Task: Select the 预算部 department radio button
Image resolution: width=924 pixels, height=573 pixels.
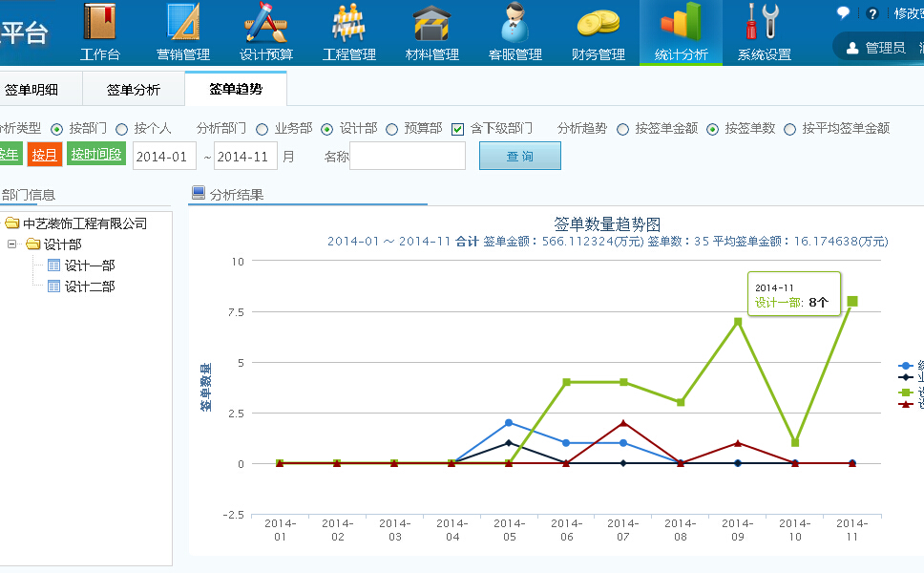Action: coord(392,129)
